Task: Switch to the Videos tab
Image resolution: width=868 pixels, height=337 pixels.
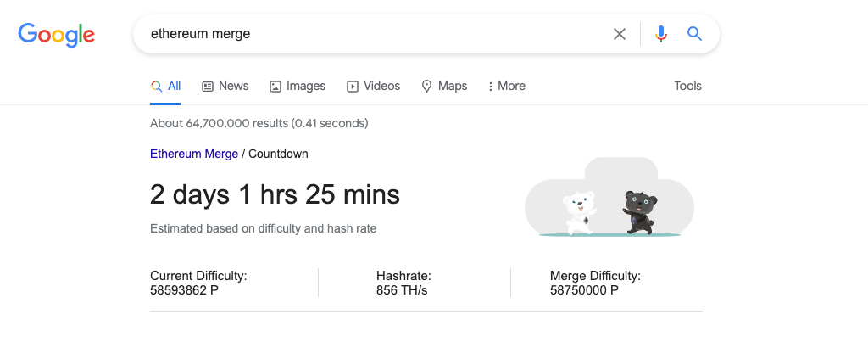Action: (x=373, y=86)
